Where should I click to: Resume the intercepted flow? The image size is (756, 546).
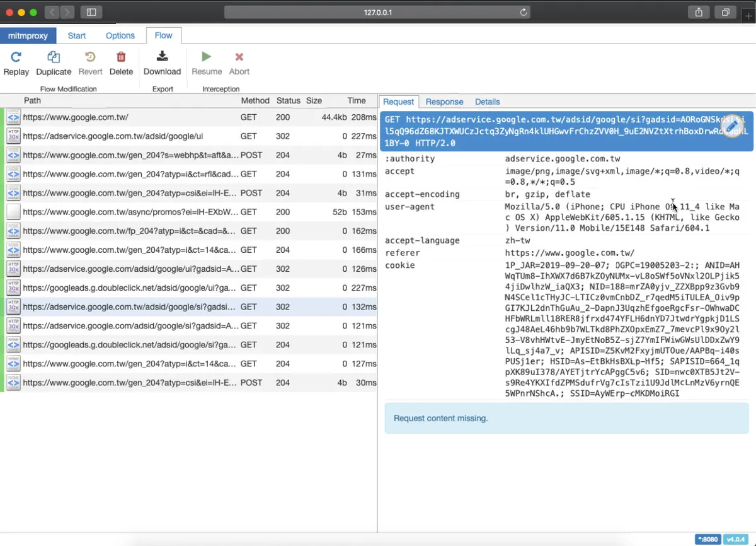206,62
